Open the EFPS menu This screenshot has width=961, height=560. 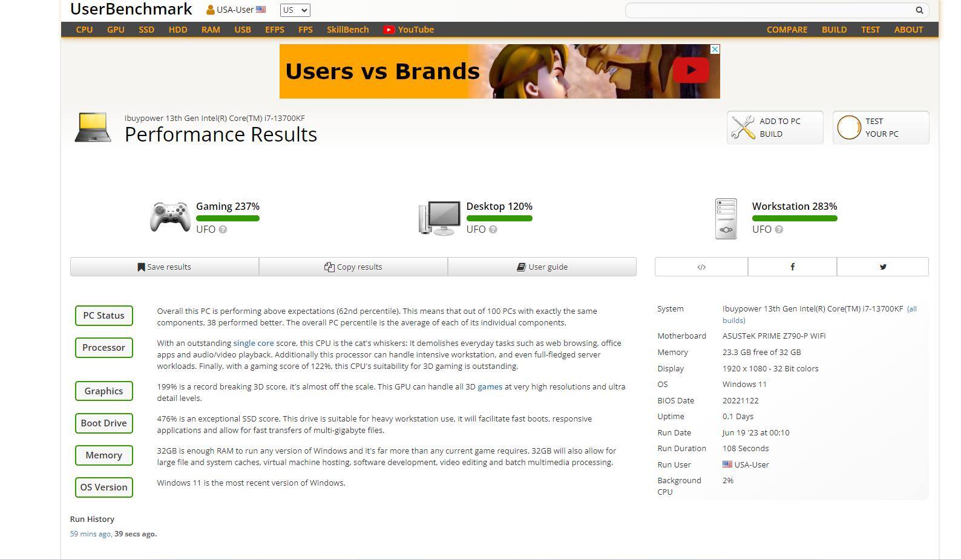point(275,30)
